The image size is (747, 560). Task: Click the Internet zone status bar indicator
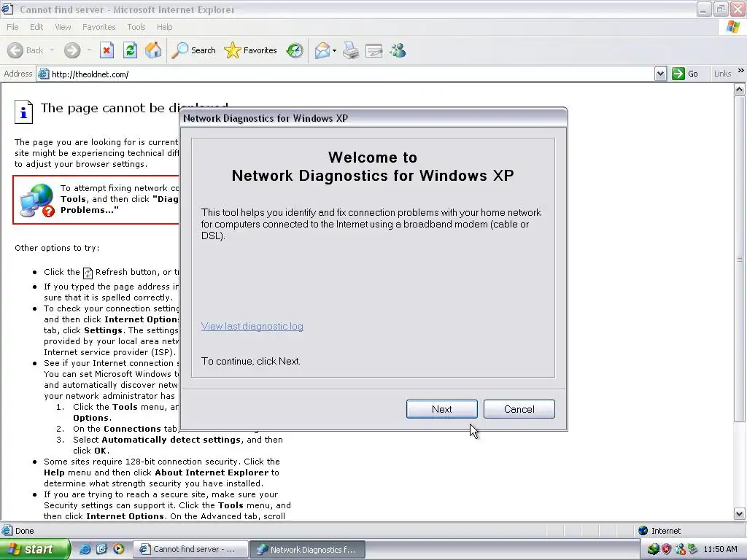[659, 531]
